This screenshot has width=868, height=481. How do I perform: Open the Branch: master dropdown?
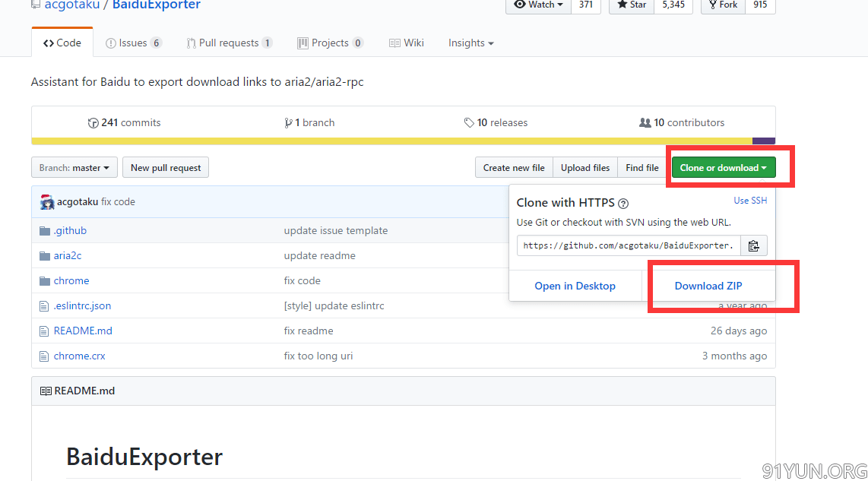pyautogui.click(x=74, y=168)
